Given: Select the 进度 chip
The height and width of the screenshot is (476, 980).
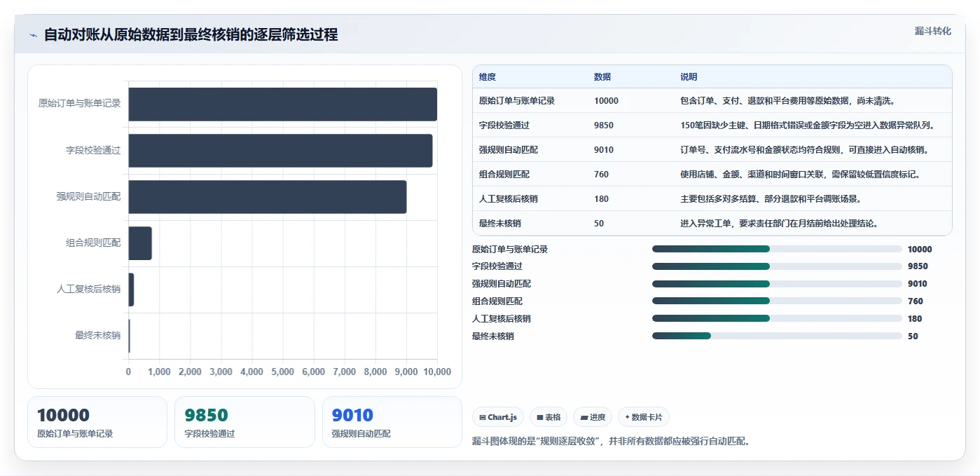Looking at the screenshot, I should tap(593, 417).
